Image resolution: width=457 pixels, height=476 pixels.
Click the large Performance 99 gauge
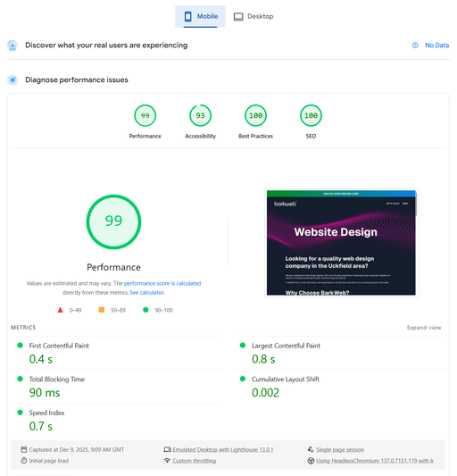pyautogui.click(x=113, y=221)
